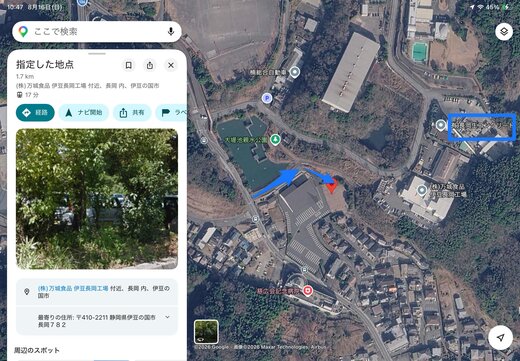
Task: Select the red hospital pin 慈広会記念病院
Action: click(x=308, y=291)
